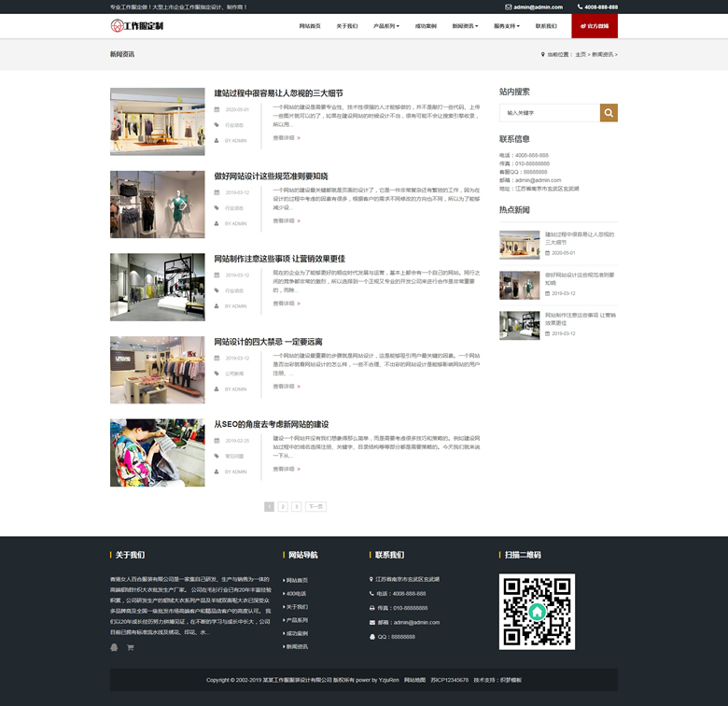Screen dimensions: 728x706
Task: Click the red 官方商城 button
Action: point(595,26)
